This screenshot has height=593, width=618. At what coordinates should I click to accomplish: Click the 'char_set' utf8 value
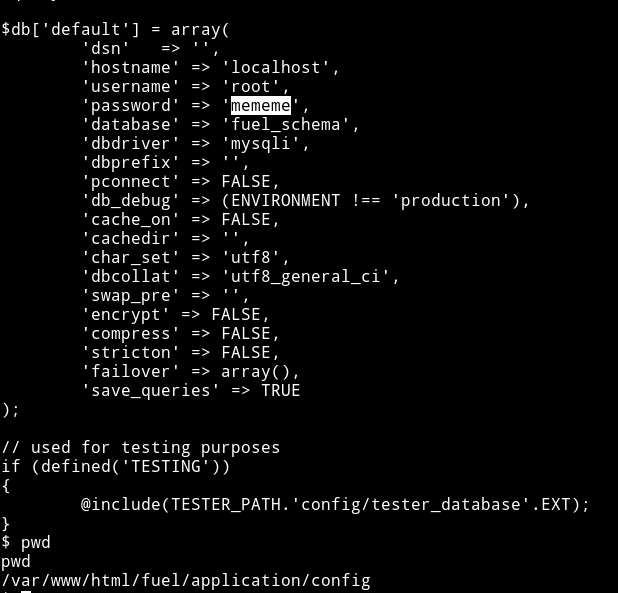pyautogui.click(x=250, y=258)
